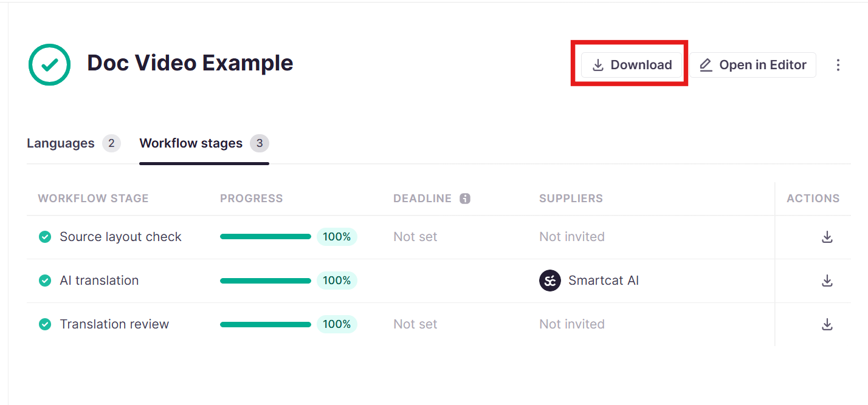Click the Download button
868x405 pixels.
(x=631, y=65)
